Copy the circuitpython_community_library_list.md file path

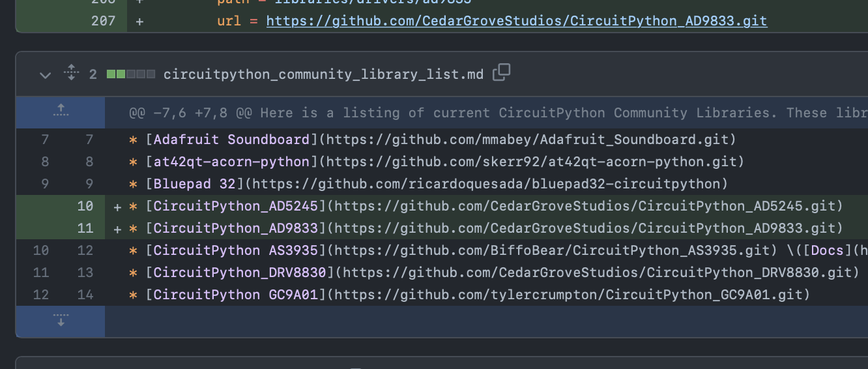tap(501, 72)
